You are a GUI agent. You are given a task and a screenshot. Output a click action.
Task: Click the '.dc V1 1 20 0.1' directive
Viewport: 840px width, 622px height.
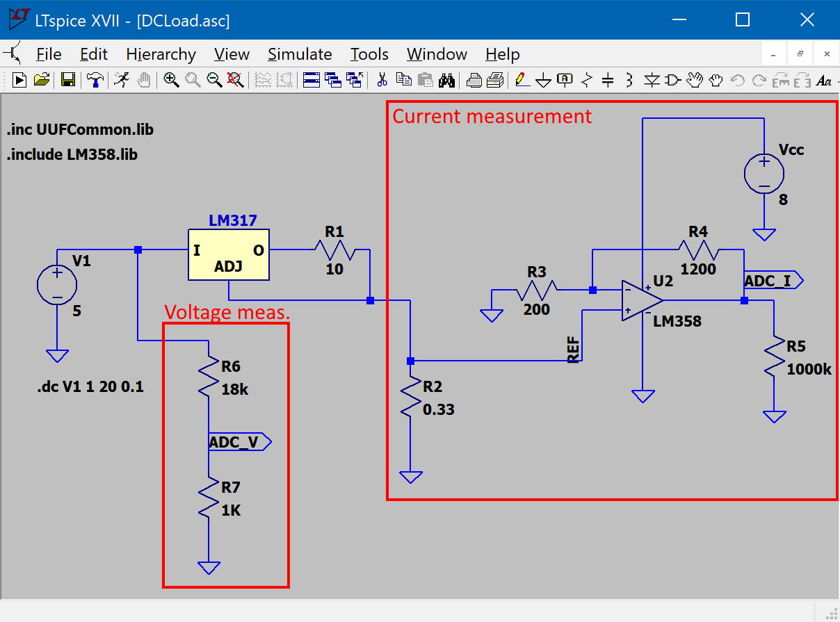[90, 386]
